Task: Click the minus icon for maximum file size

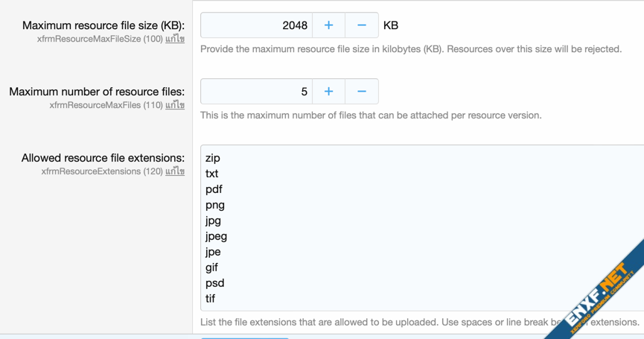Action: (362, 25)
